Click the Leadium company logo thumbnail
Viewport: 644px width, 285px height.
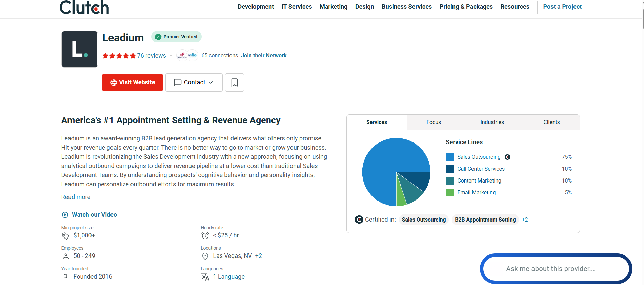pyautogui.click(x=80, y=49)
